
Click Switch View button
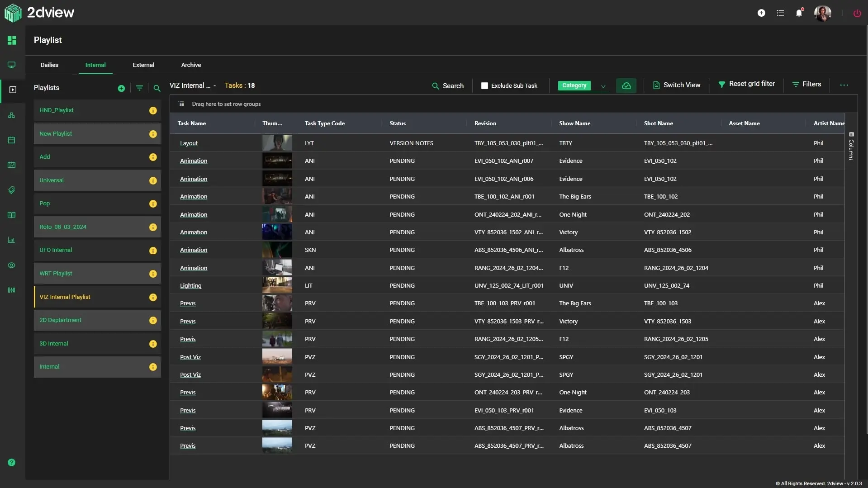(677, 85)
